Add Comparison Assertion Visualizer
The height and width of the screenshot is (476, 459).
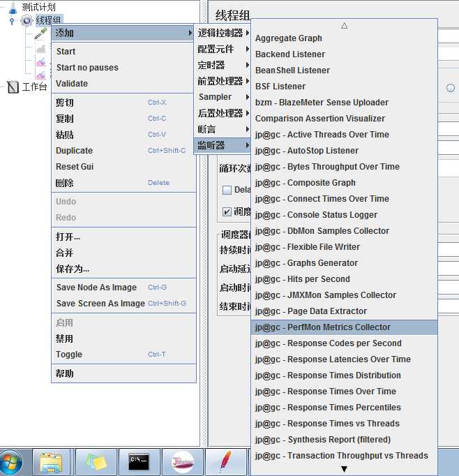pyautogui.click(x=344, y=119)
